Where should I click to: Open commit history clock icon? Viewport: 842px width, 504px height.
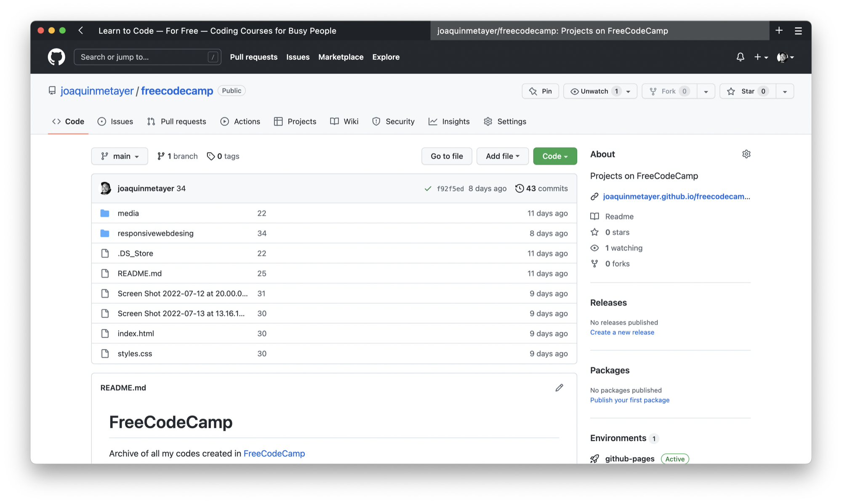pyautogui.click(x=520, y=188)
